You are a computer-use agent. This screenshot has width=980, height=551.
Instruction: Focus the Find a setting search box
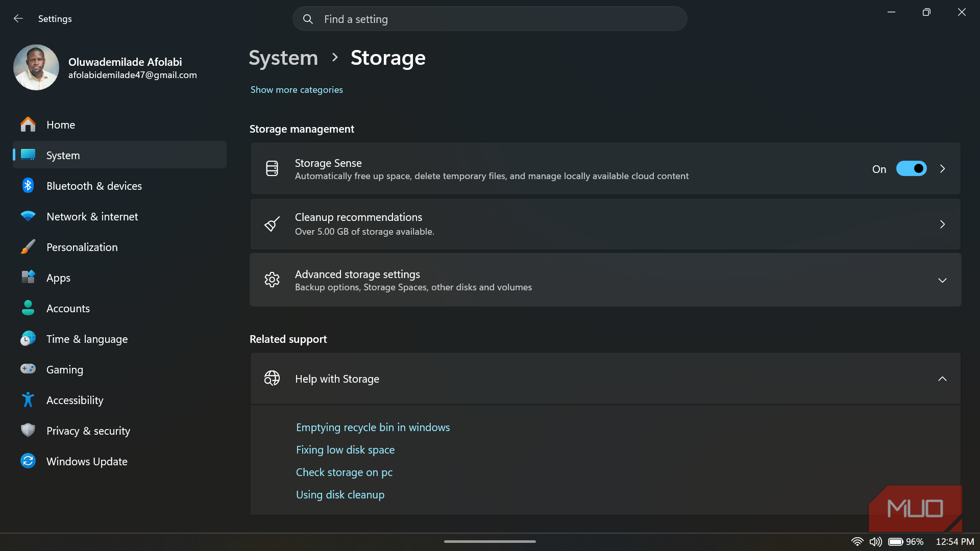pyautogui.click(x=489, y=19)
